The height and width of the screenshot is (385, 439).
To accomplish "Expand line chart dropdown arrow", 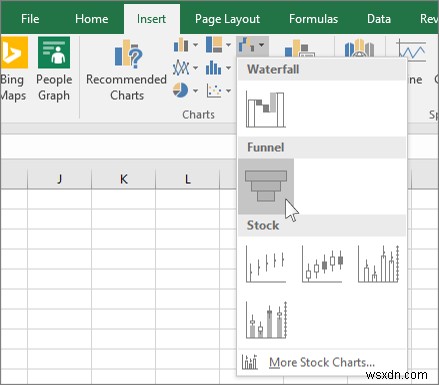I will tap(195, 68).
